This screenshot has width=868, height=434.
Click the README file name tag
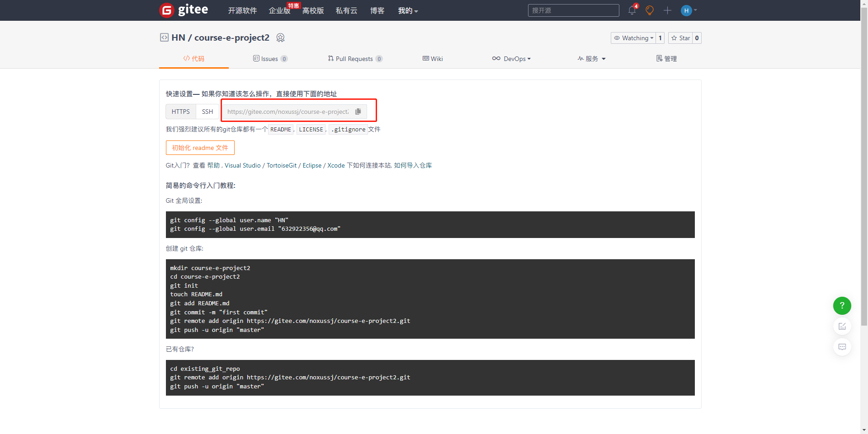click(x=281, y=130)
